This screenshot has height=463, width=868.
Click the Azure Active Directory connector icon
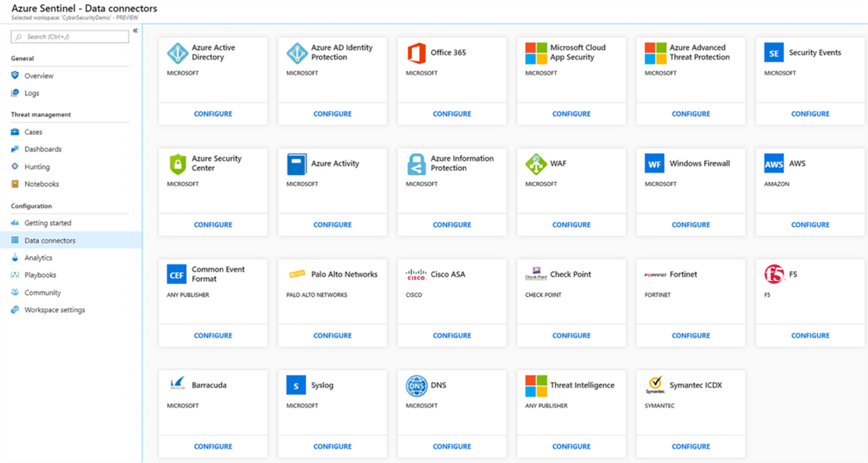click(x=177, y=53)
